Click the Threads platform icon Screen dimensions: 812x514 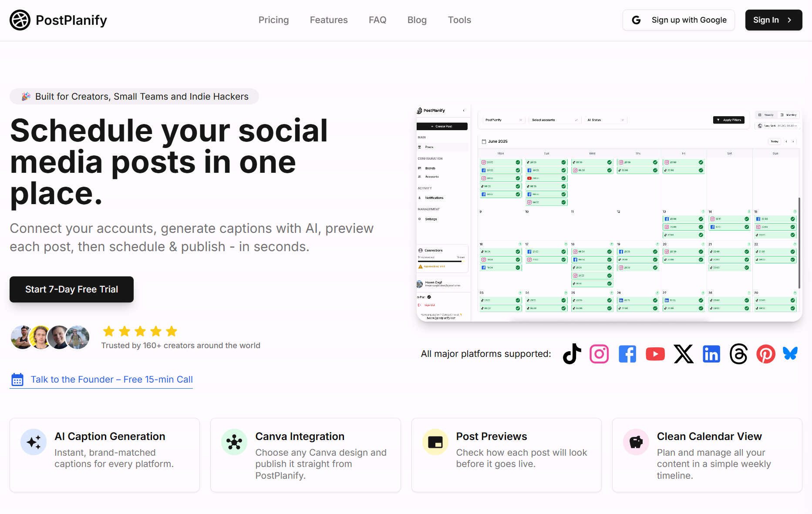tap(739, 354)
